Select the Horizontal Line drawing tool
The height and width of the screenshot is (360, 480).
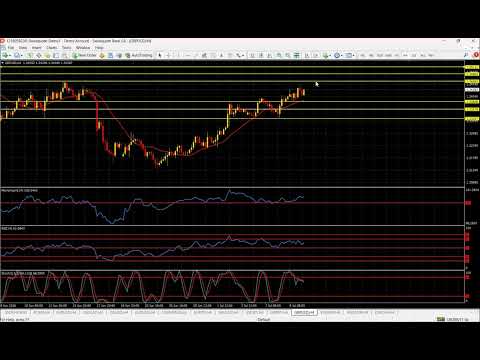tap(187, 55)
